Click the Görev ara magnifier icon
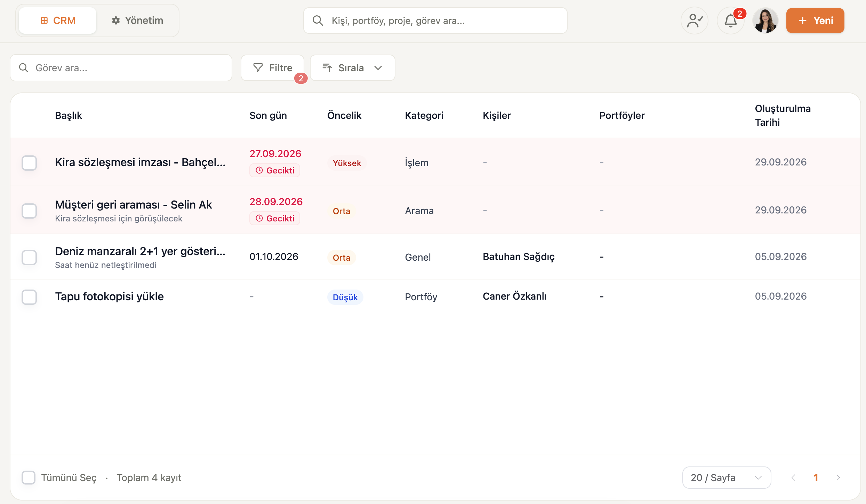Image resolution: width=866 pixels, height=504 pixels. click(x=24, y=68)
